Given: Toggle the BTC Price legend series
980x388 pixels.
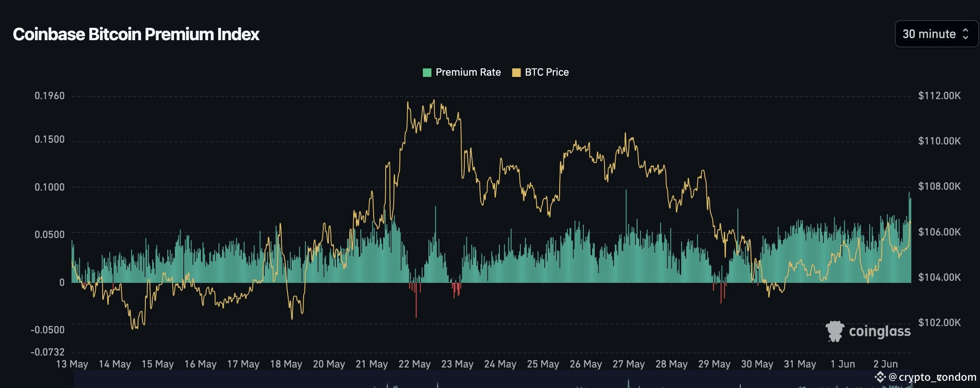Looking at the screenshot, I should (x=540, y=72).
